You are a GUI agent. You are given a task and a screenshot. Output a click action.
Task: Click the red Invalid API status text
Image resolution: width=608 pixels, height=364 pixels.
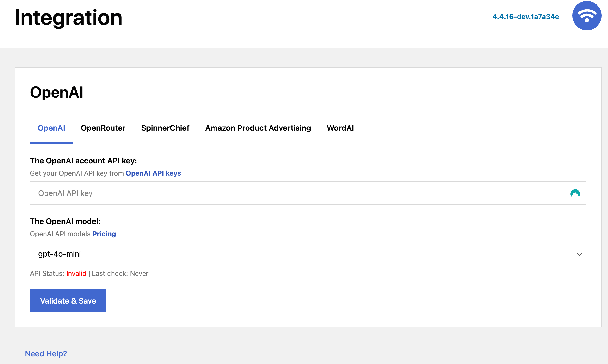point(76,274)
